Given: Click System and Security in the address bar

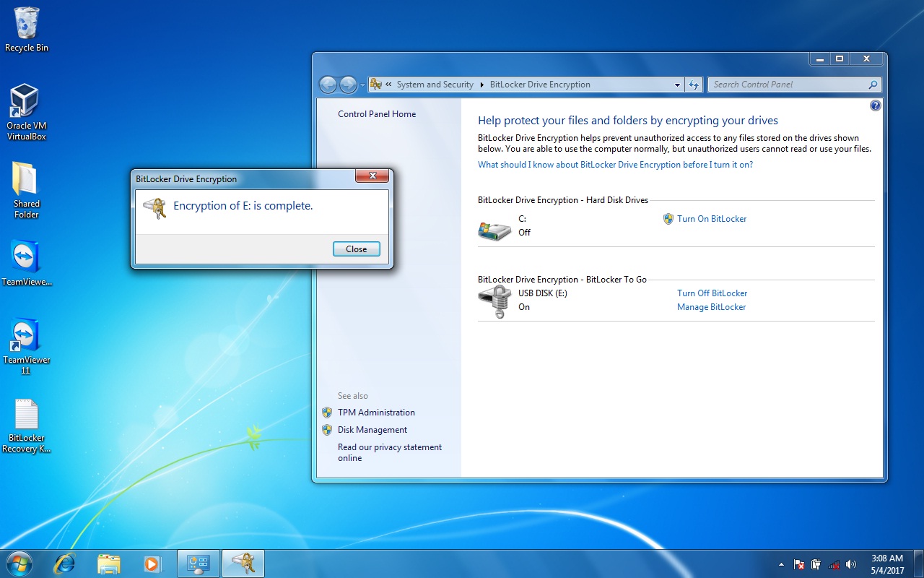Looking at the screenshot, I should point(435,85).
